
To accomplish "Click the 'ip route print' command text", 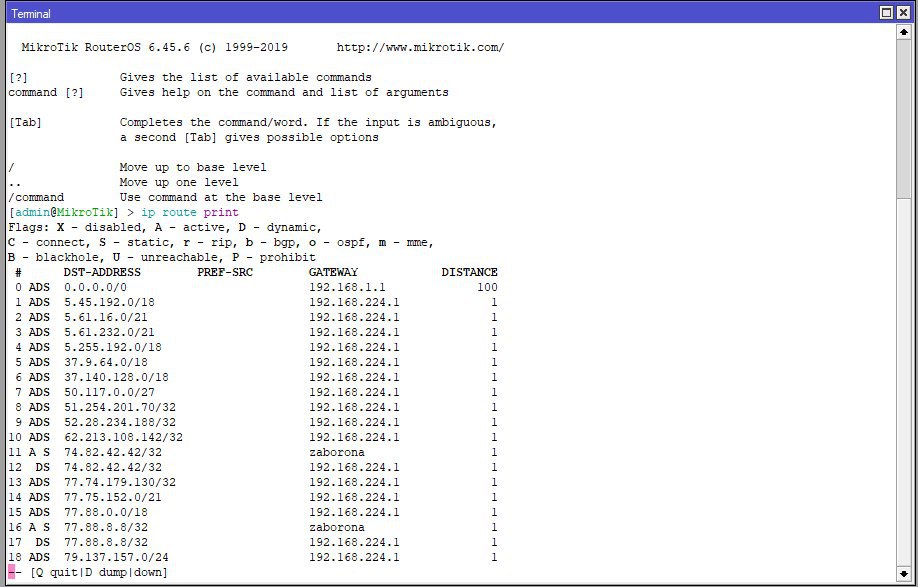I will (190, 212).
